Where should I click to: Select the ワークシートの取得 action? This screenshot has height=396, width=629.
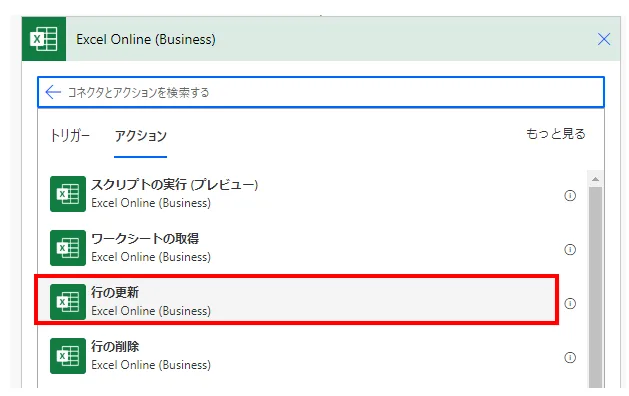[297, 248]
